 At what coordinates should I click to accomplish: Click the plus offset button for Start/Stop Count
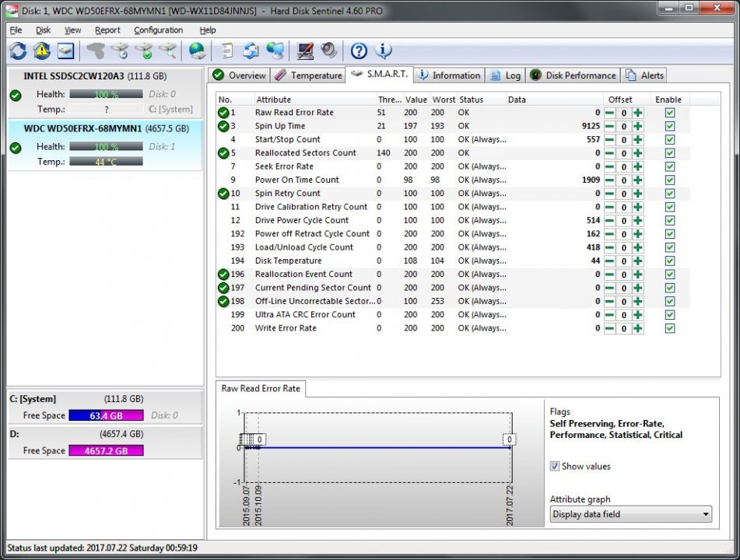[x=637, y=140]
